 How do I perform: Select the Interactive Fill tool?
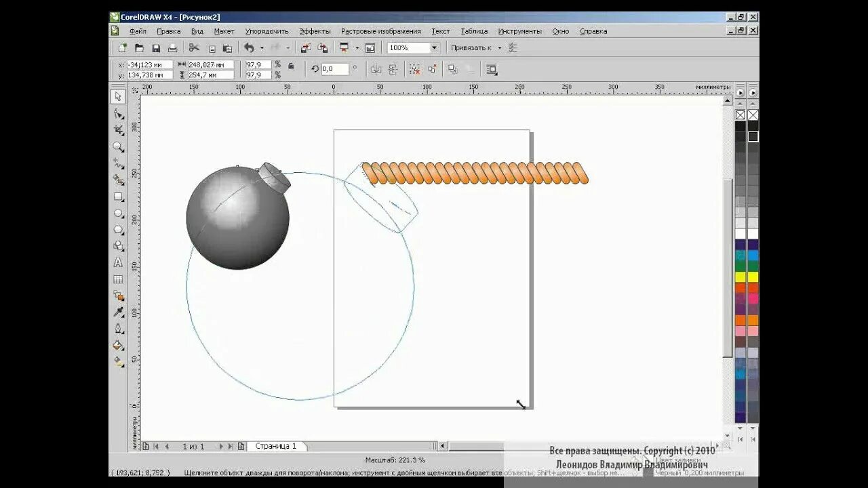[x=118, y=362]
